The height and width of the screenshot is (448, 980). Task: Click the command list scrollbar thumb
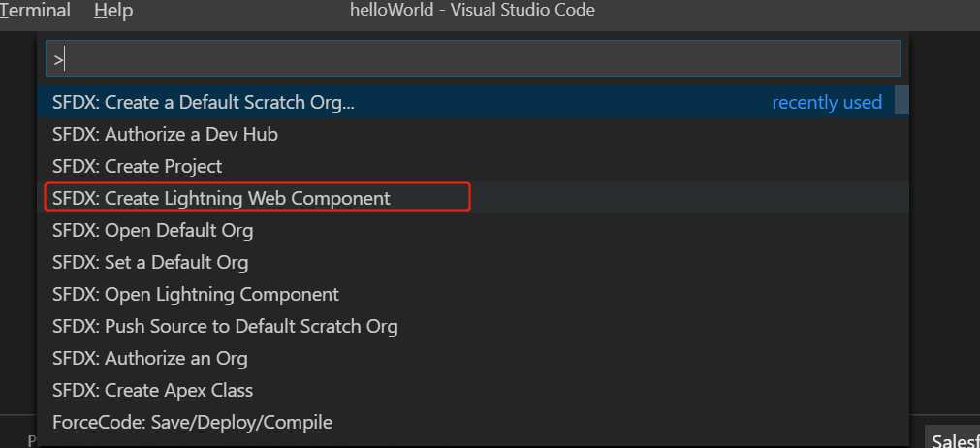pyautogui.click(x=901, y=100)
